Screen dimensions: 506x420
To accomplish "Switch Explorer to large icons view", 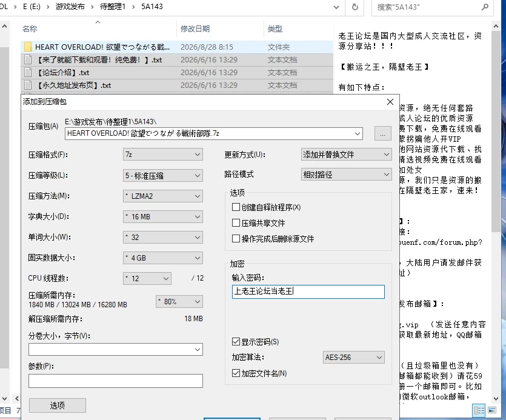I will (x=492, y=410).
